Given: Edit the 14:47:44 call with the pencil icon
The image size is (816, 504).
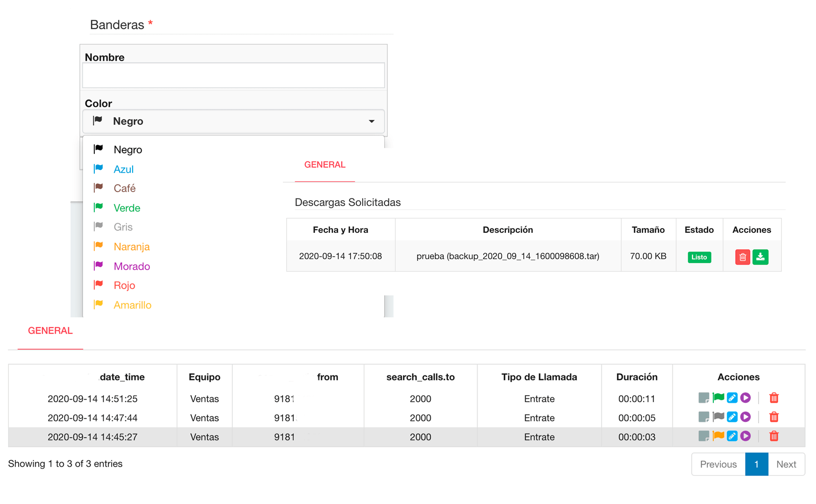Looking at the screenshot, I should [x=732, y=417].
